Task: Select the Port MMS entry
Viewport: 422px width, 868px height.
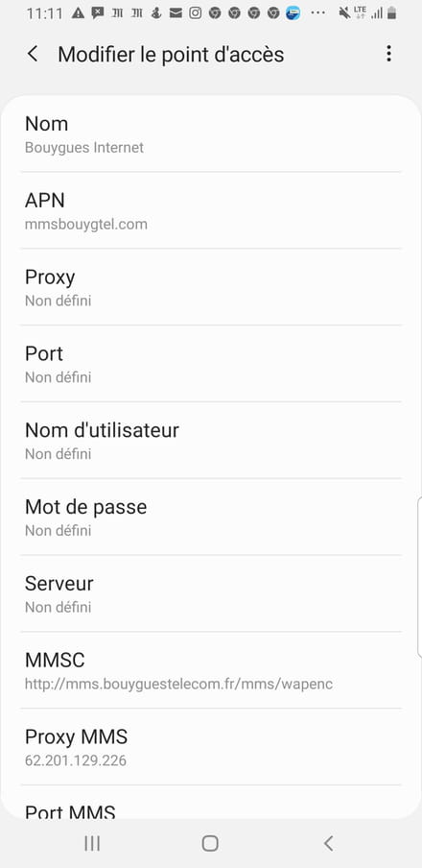Action: [211, 802]
